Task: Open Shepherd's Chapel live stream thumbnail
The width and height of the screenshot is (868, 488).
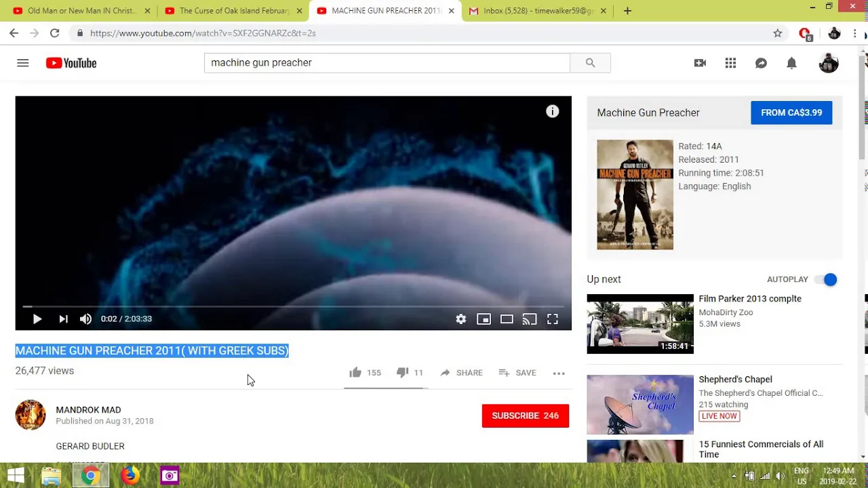Action: pyautogui.click(x=640, y=405)
